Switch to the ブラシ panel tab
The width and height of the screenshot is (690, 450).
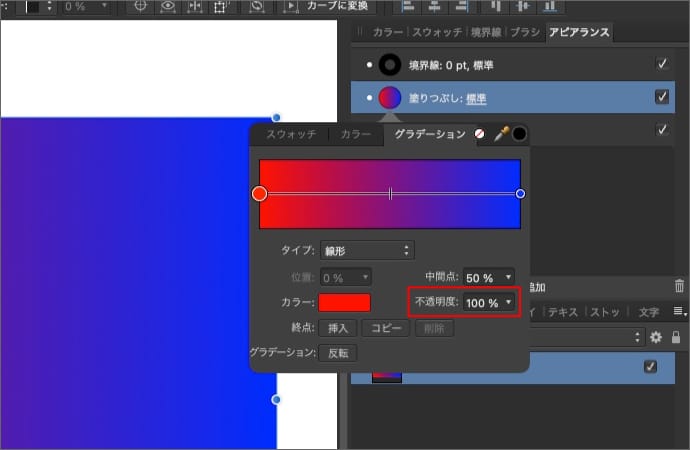tap(524, 32)
